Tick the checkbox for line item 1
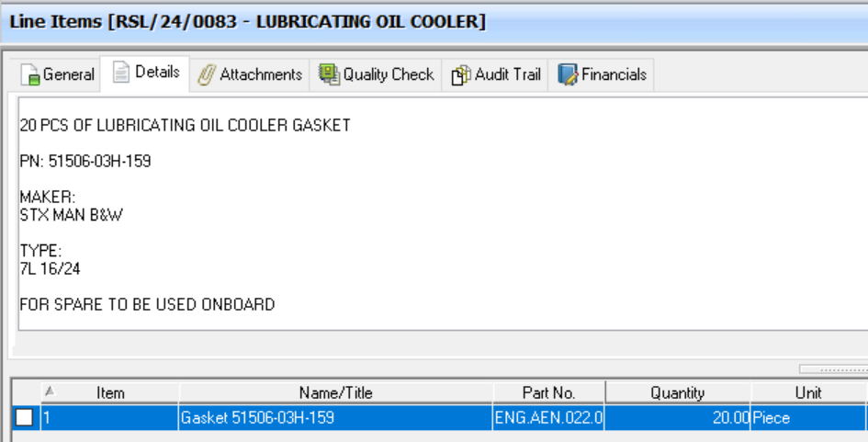Image resolution: width=868 pixels, height=442 pixels. pyautogui.click(x=25, y=418)
